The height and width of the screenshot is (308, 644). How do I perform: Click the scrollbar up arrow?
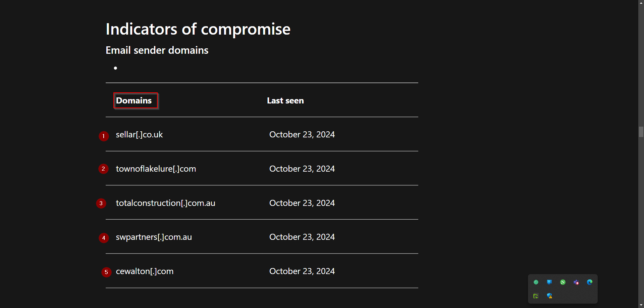641,3
